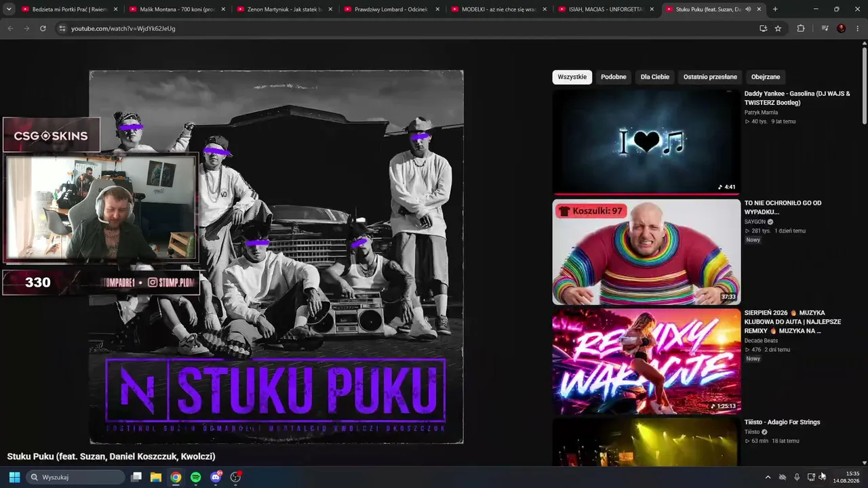
Task: Open the Daddy Yankee Gasolina video title
Action: [797, 98]
